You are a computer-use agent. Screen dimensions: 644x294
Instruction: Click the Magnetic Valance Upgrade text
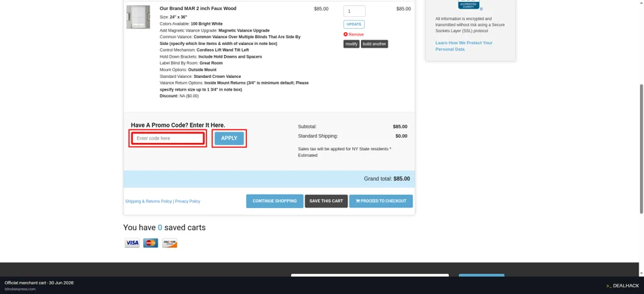click(244, 30)
